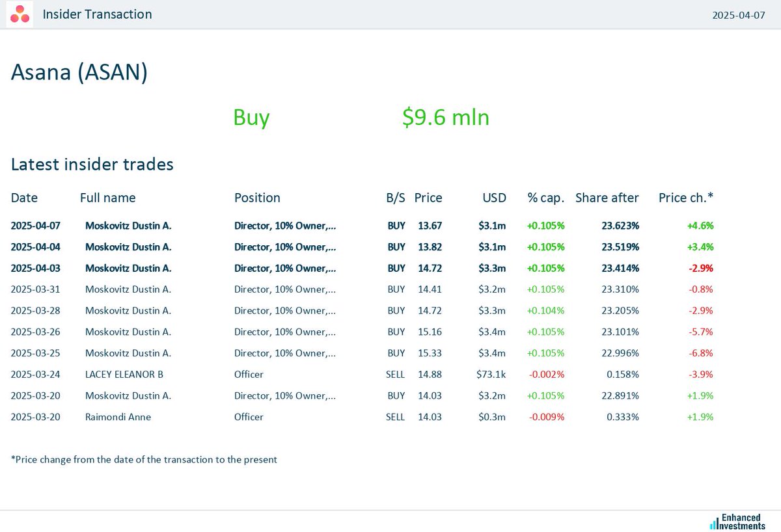This screenshot has height=532, width=781.
Task: Click the USD value $73.1k
Action: point(491,375)
